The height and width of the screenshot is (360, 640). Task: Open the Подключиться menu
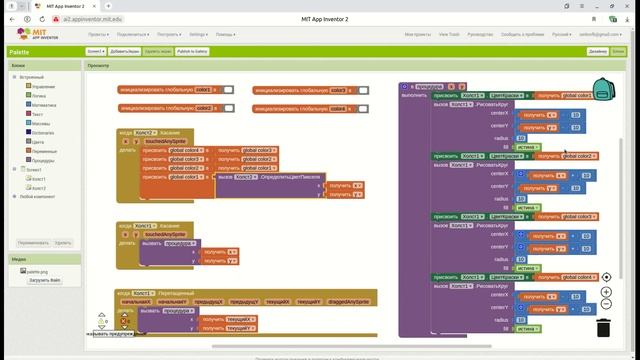[133, 35]
